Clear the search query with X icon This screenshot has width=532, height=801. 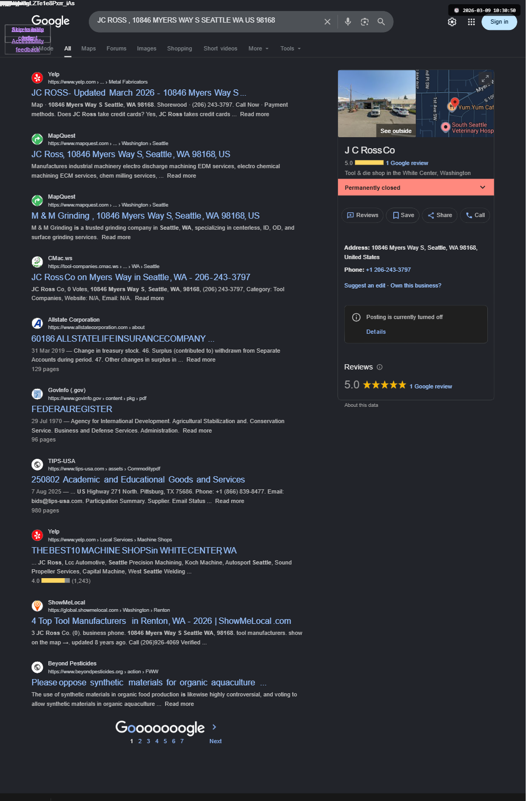coord(328,22)
